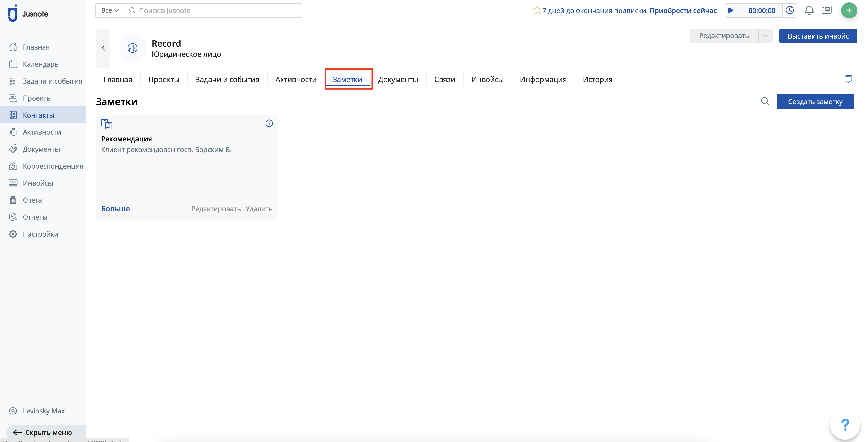Open notifications bell icon

pyautogui.click(x=809, y=10)
